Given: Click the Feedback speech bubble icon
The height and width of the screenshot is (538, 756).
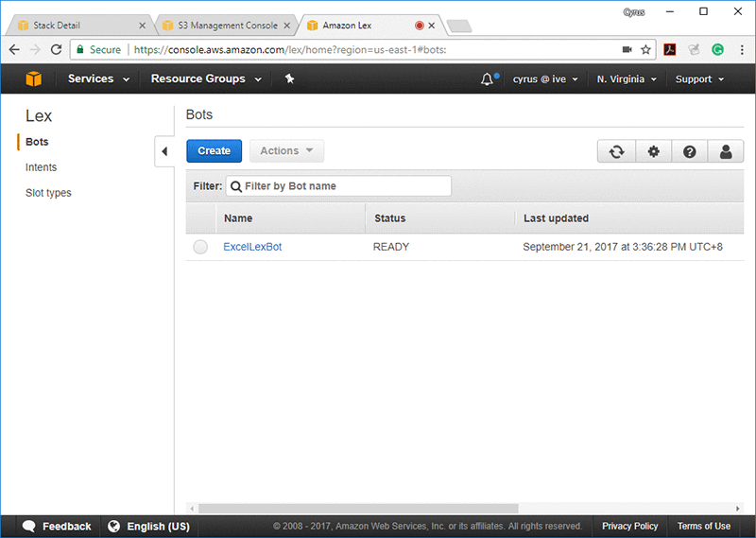Looking at the screenshot, I should (29, 526).
